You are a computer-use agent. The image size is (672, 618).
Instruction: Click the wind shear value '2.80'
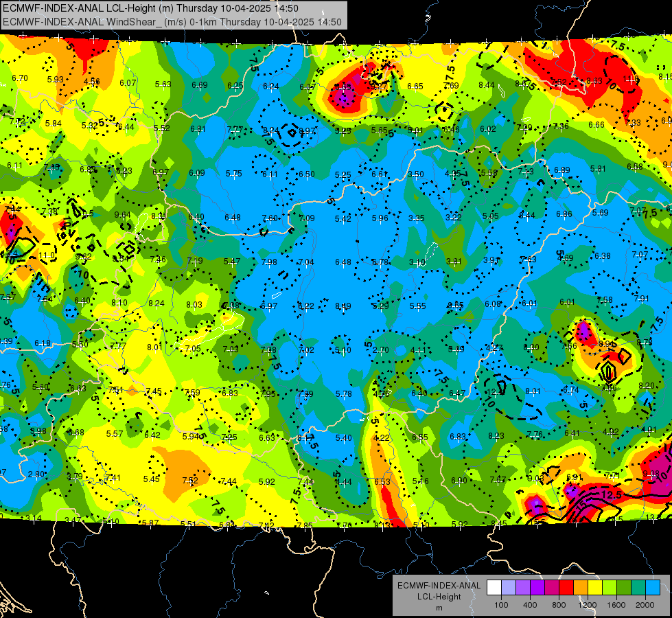point(36,474)
